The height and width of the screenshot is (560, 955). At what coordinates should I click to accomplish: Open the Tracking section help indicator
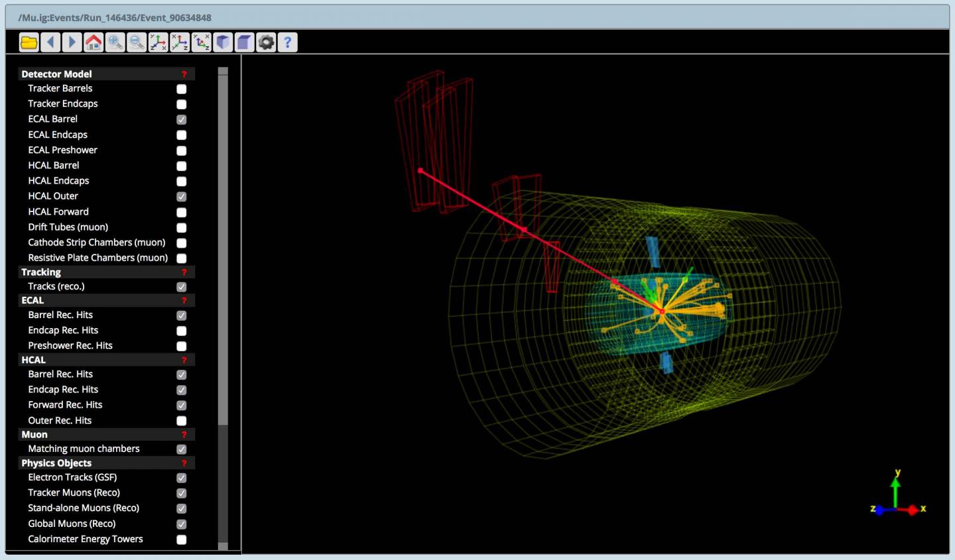tap(184, 272)
